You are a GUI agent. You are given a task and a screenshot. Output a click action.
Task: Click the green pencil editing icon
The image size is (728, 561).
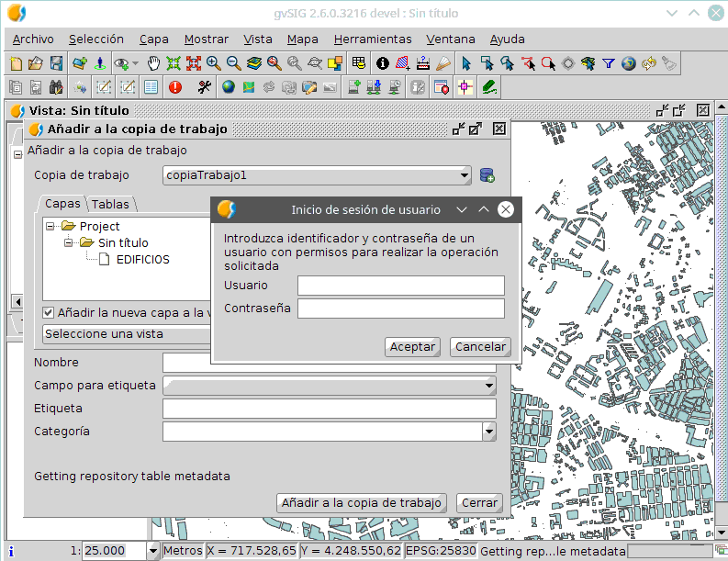[489, 87]
